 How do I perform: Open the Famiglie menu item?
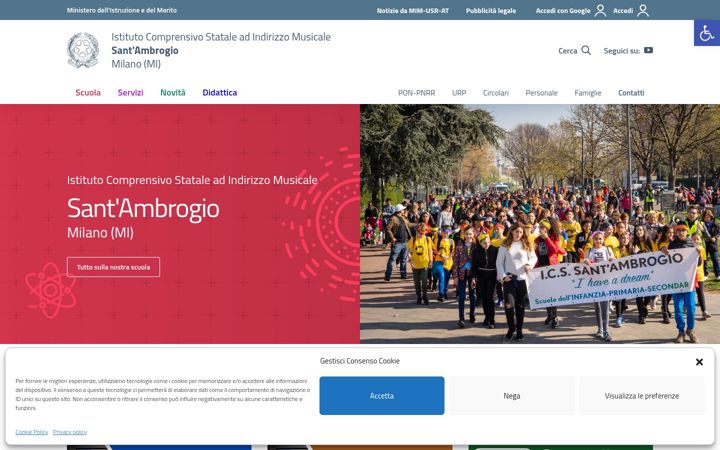[588, 93]
